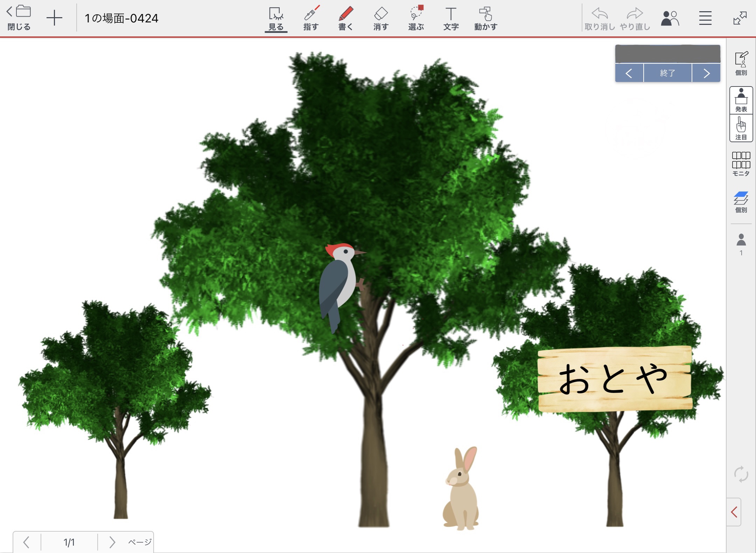Select the 文字 text tool

pyautogui.click(x=451, y=18)
